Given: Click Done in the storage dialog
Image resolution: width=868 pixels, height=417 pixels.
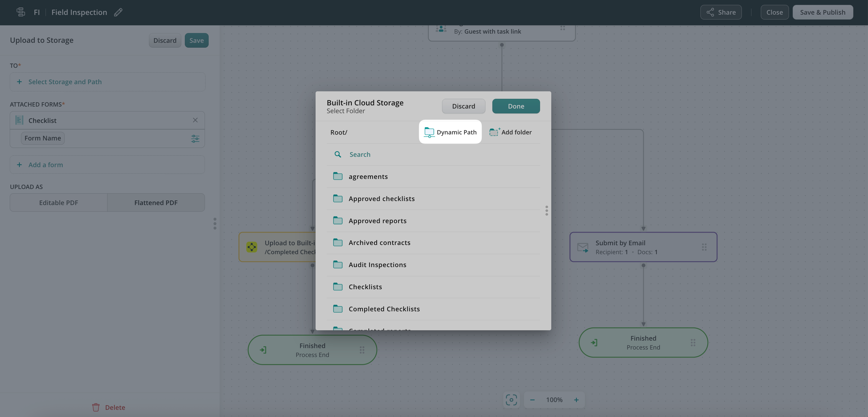Looking at the screenshot, I should pos(516,106).
